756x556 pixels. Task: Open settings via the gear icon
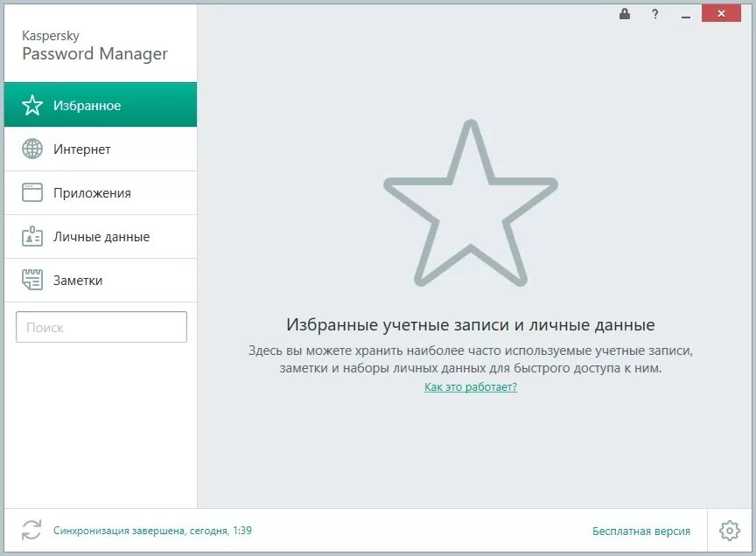point(730,531)
